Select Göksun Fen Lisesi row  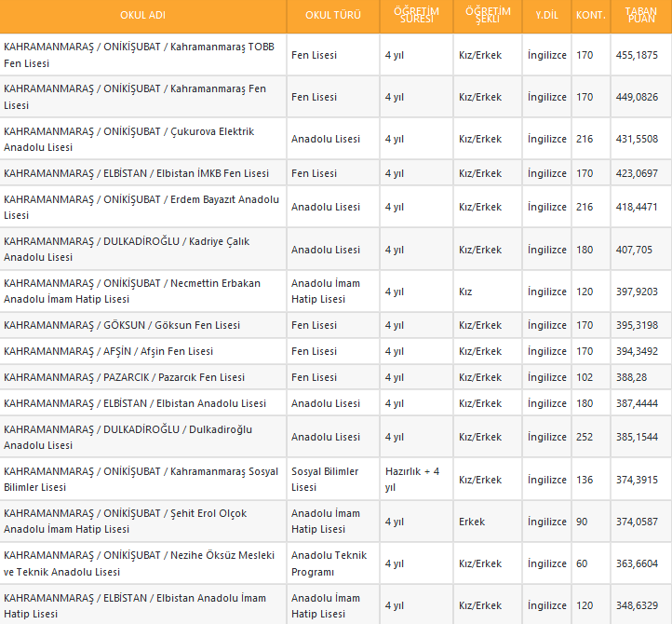point(122,325)
